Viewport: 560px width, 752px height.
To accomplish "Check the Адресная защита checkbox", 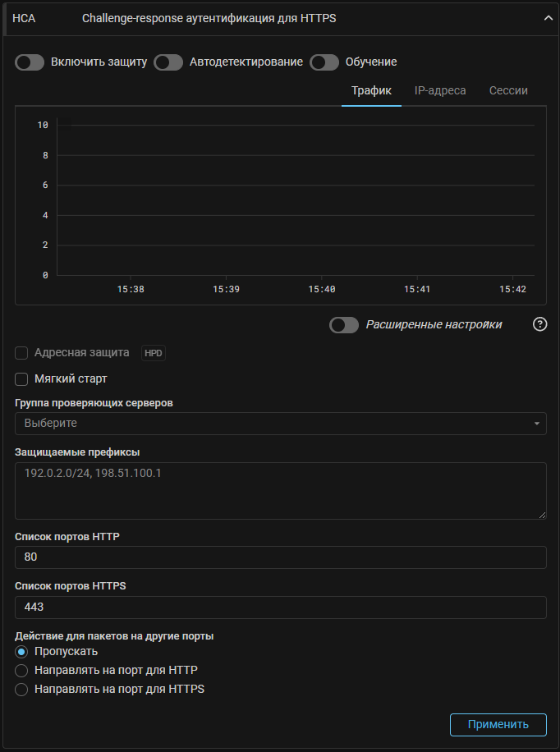I will point(22,353).
